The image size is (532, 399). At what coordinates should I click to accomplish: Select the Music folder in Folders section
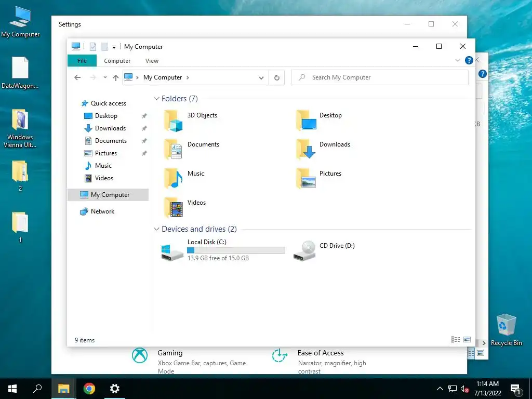pyautogui.click(x=183, y=179)
